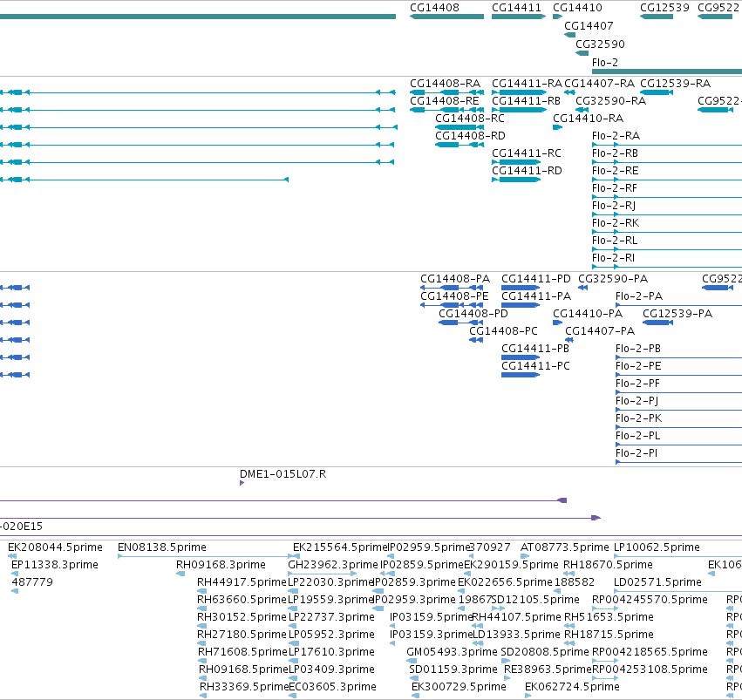Open transcript CG32590-RA
The height and width of the screenshot is (700, 742).
click(x=611, y=101)
